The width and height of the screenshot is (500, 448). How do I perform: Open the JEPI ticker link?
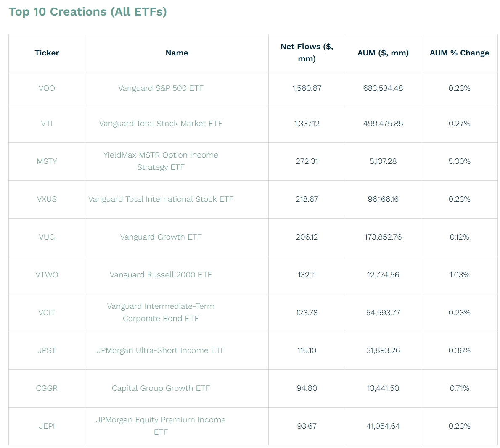[47, 426]
